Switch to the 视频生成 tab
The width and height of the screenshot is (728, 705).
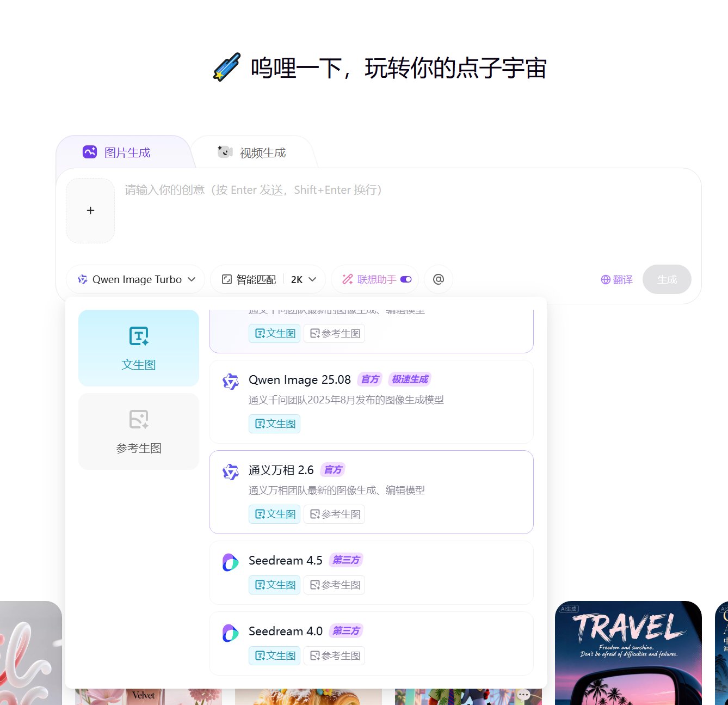(x=253, y=152)
